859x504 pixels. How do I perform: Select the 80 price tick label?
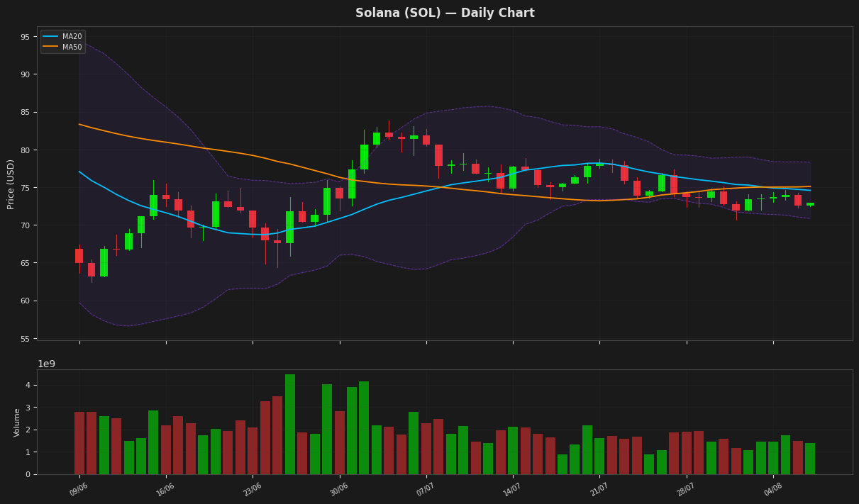pyautogui.click(x=26, y=150)
